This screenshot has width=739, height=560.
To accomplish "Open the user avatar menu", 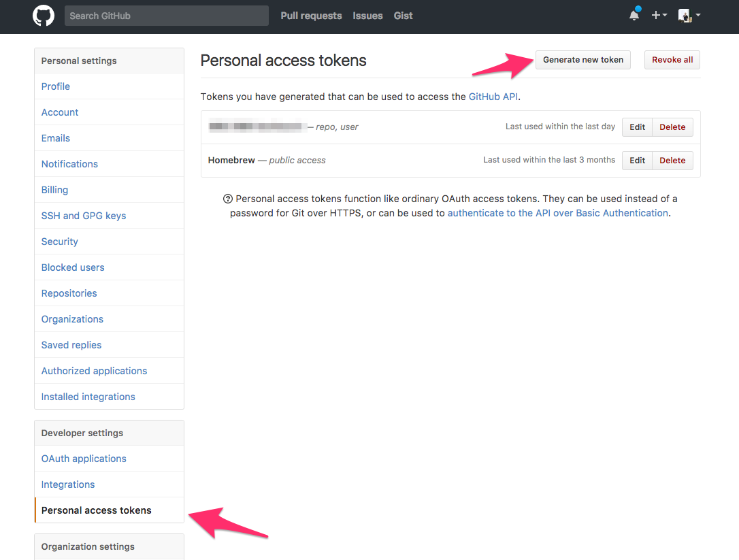I will (689, 16).
